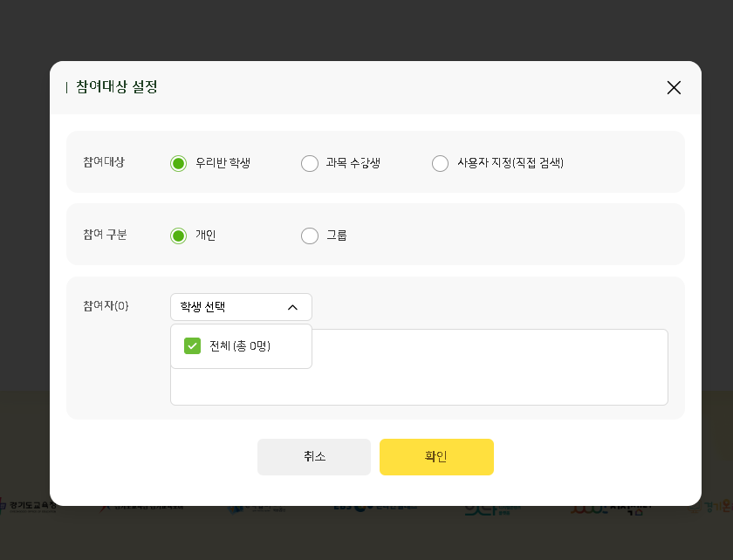Select the 우리반 학생 radio option
Viewport: 733px width, 560px height.
(179, 163)
